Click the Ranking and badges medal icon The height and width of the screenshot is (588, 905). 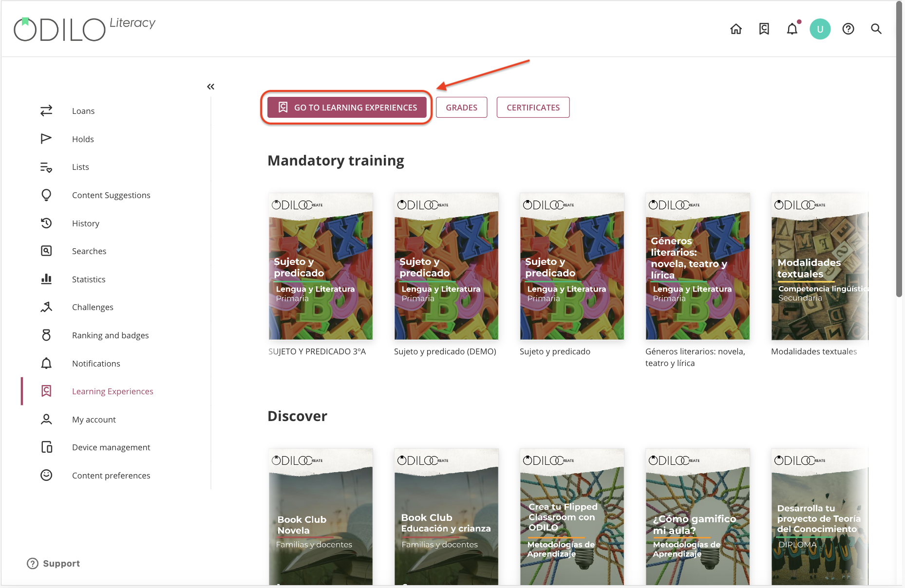[x=46, y=335]
